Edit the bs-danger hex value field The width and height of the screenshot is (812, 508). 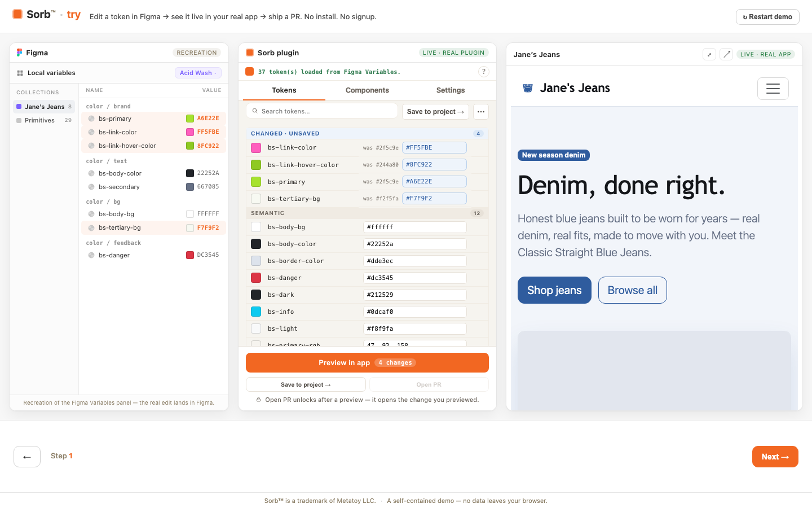(415, 278)
